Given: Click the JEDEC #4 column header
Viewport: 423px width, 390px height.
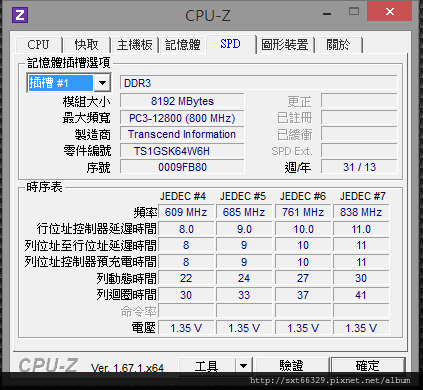Looking at the screenshot, I should [x=183, y=196].
